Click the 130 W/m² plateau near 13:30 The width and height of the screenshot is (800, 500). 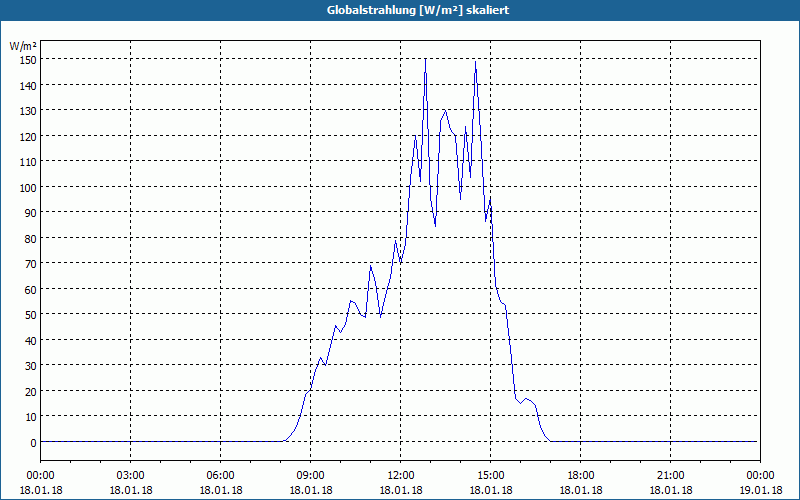coord(445,111)
